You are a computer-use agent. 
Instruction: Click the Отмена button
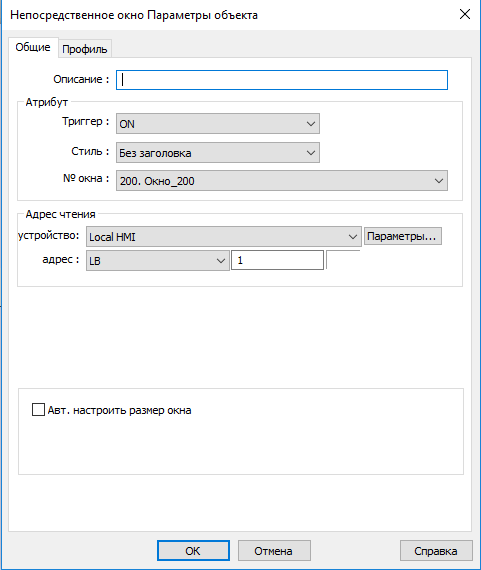(x=274, y=551)
